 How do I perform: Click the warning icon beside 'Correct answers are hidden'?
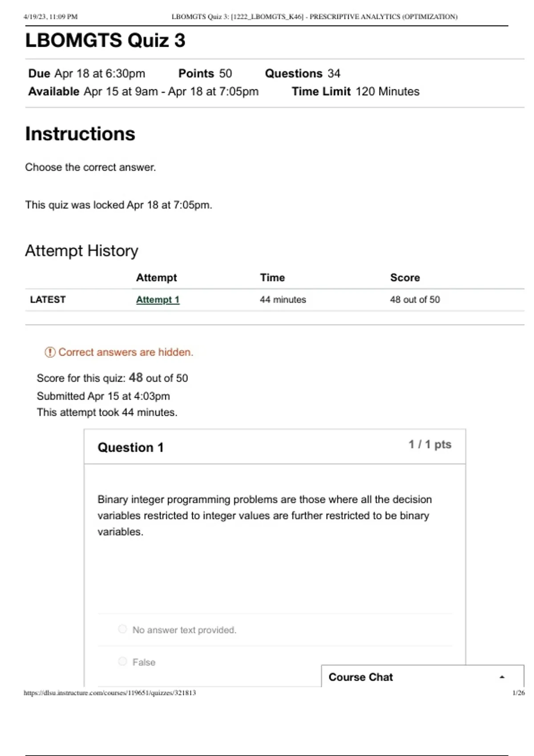coord(50,352)
